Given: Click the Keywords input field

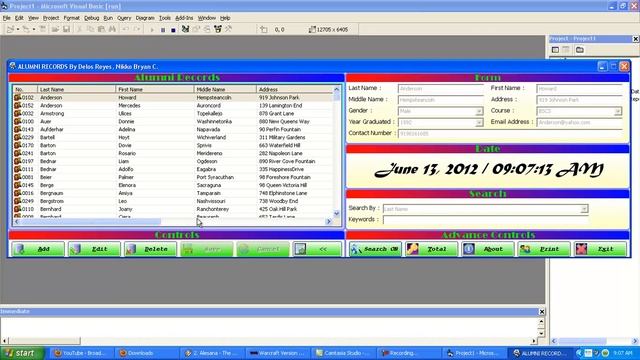Looking at the screenshot, I should pyautogui.click(x=485, y=220).
